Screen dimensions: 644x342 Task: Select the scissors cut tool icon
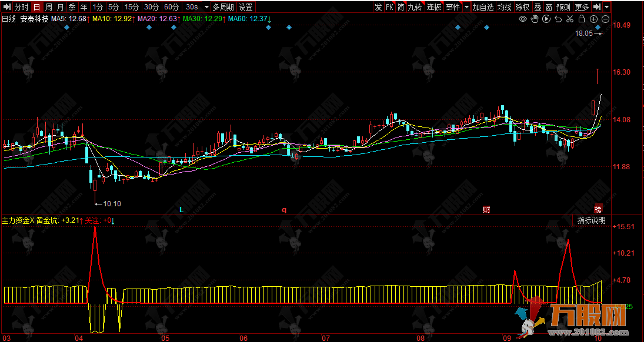point(570,19)
